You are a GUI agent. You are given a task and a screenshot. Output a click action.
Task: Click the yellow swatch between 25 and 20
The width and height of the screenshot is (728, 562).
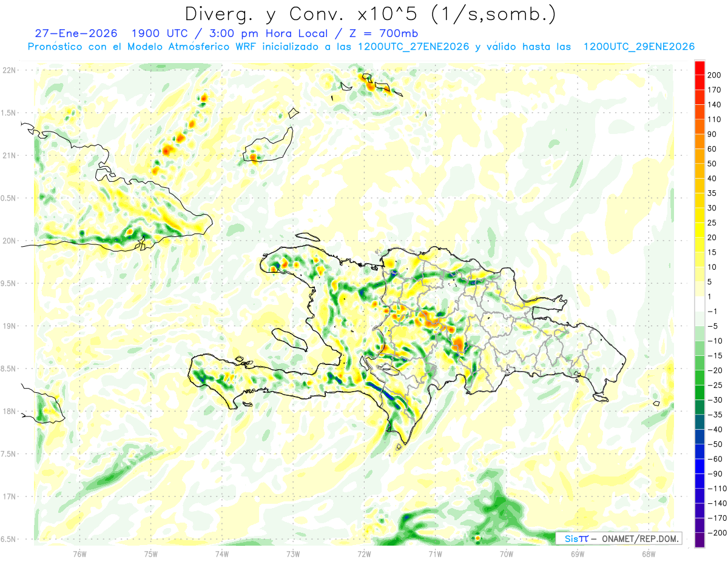tap(699, 230)
